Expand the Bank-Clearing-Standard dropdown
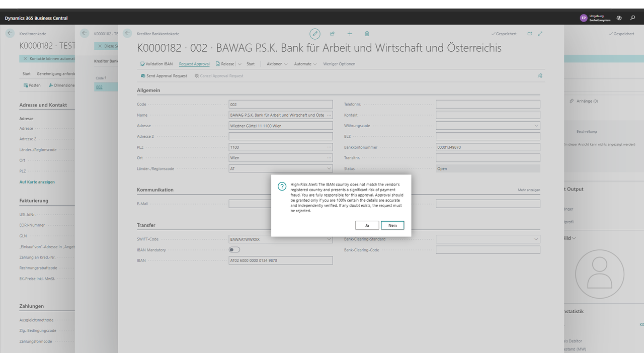 click(x=536, y=239)
